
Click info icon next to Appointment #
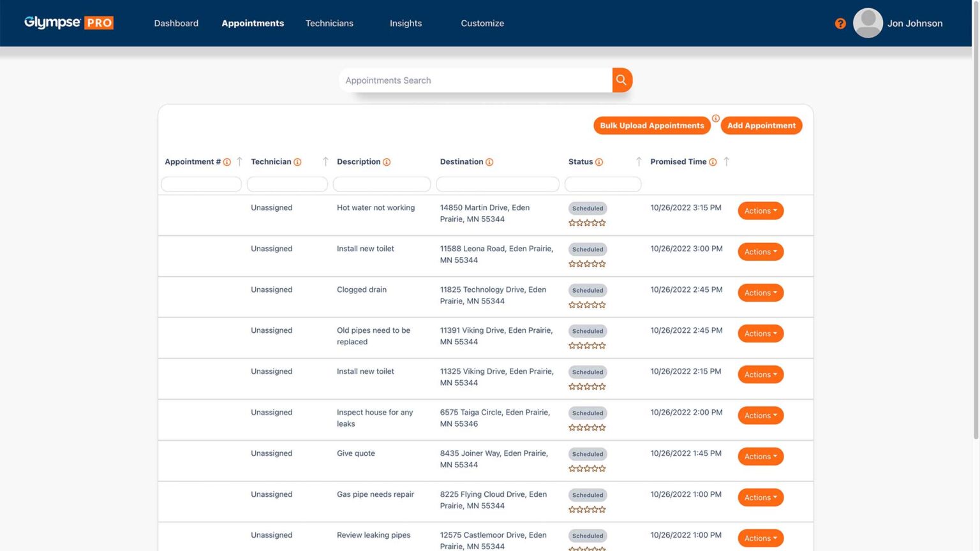226,162
